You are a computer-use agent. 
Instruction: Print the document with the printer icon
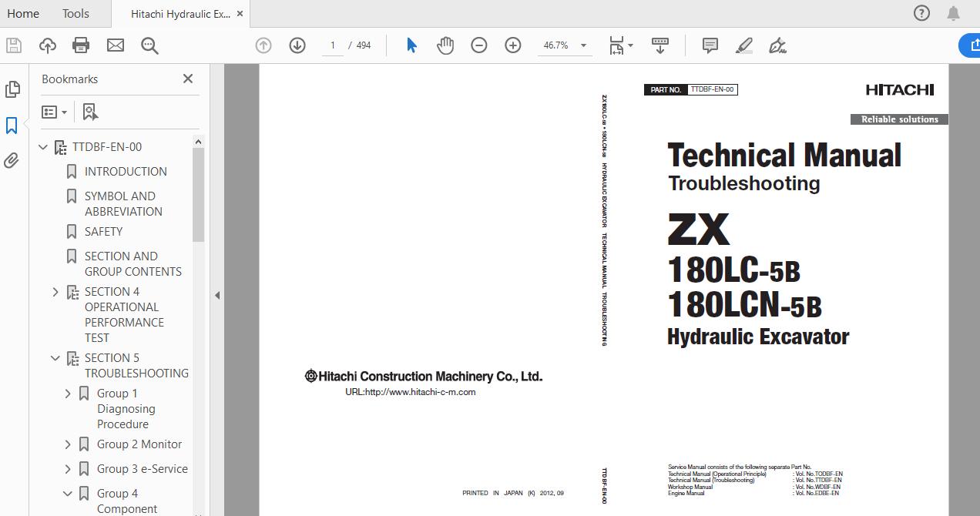(81, 45)
